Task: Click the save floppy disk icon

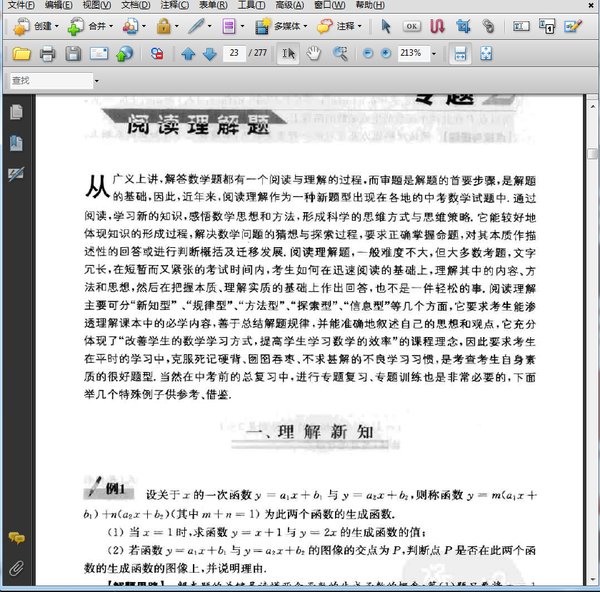Action: pyautogui.click(x=73, y=54)
